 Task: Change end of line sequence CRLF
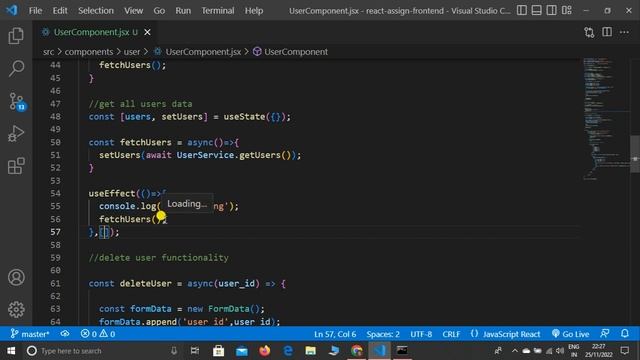[x=451, y=334]
